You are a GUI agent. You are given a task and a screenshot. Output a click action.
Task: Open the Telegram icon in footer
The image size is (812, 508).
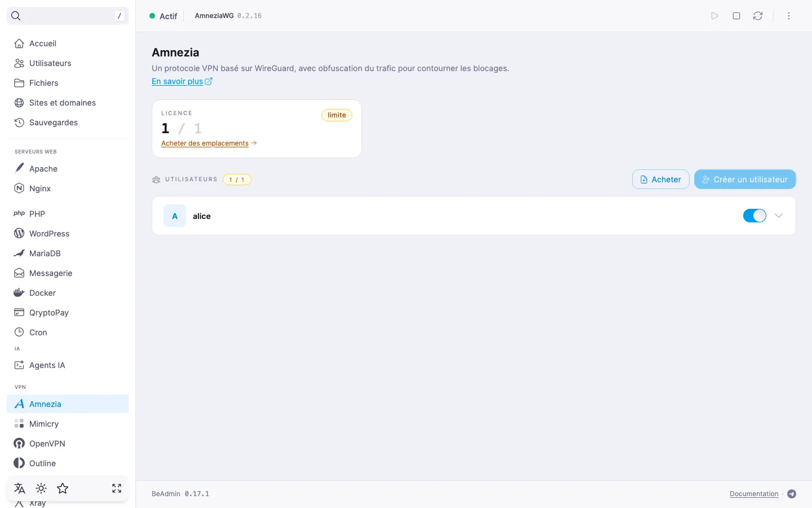[x=792, y=494]
